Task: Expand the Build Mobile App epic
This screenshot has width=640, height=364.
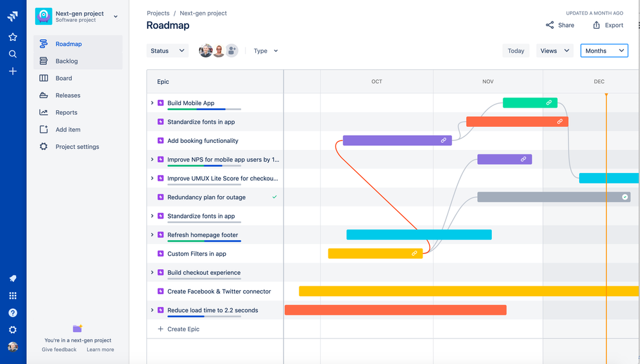Action: pos(152,103)
